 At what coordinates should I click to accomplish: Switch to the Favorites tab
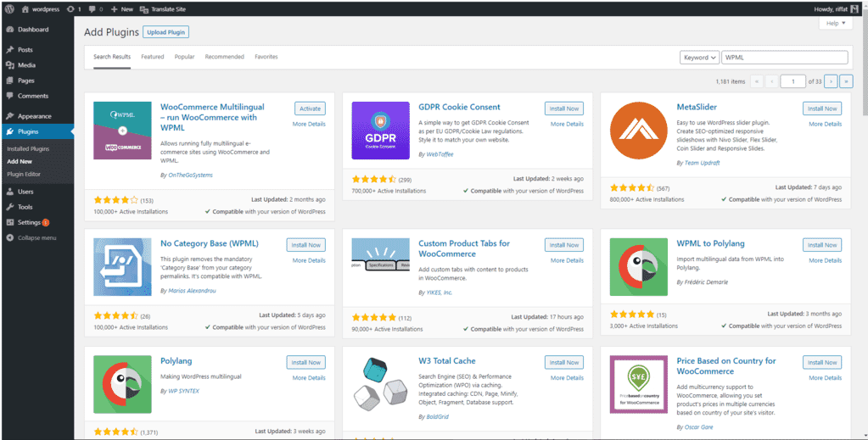(266, 57)
